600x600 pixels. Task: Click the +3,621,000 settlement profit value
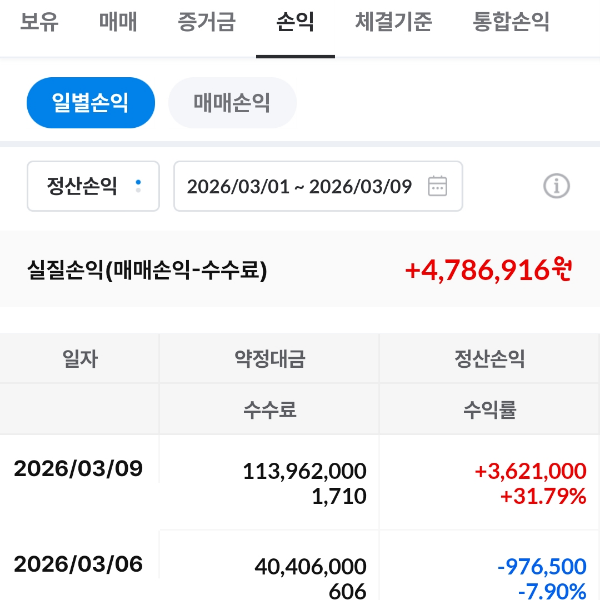[x=530, y=471]
